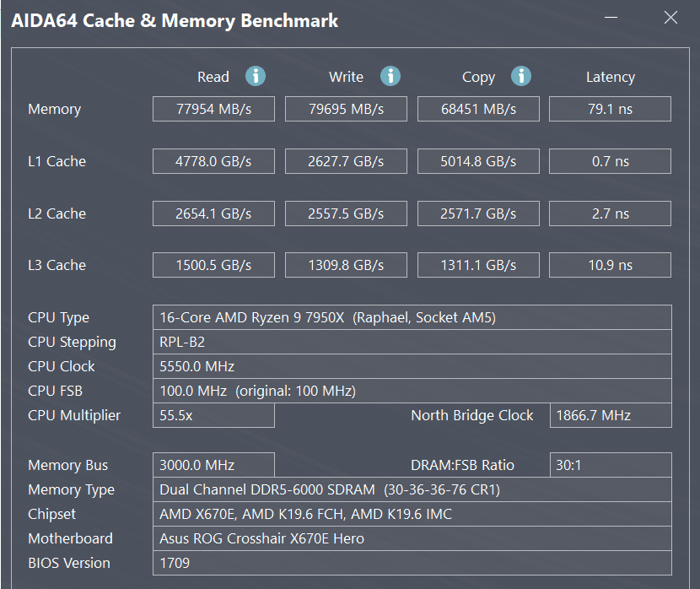Click the Write info icon
Image resolution: width=700 pixels, height=589 pixels.
point(390,76)
